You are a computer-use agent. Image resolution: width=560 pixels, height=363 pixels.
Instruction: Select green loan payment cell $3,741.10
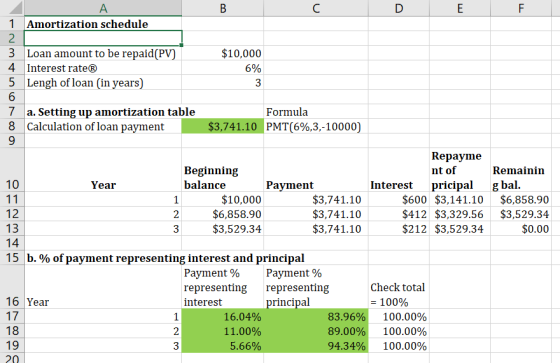222,126
